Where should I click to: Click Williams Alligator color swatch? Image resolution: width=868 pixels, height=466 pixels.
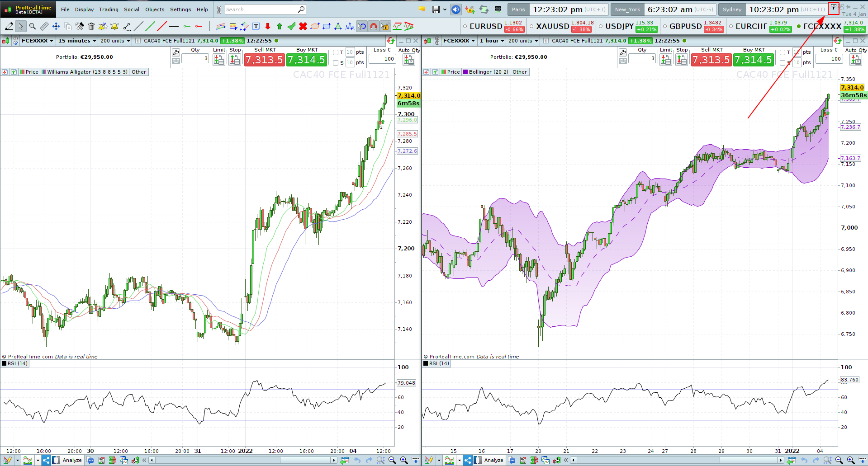[x=44, y=72]
